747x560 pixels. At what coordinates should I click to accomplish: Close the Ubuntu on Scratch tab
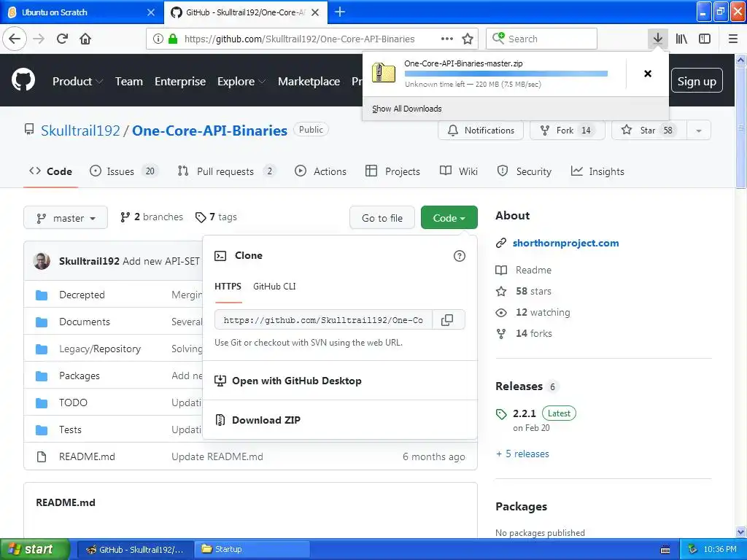150,12
